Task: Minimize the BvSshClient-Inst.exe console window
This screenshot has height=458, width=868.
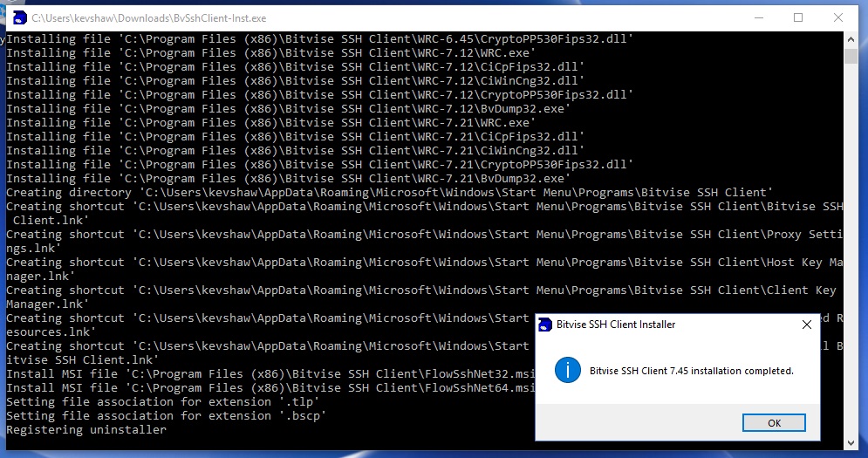Action: point(757,17)
